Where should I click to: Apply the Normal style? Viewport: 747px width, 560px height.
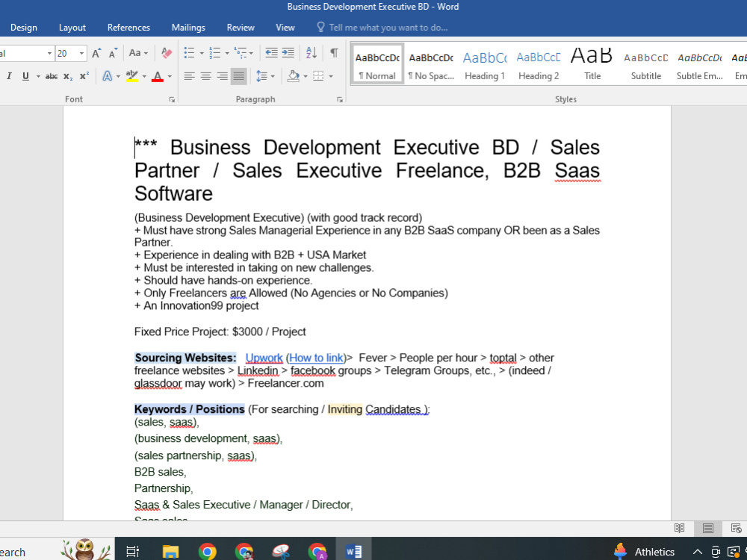coord(377,65)
